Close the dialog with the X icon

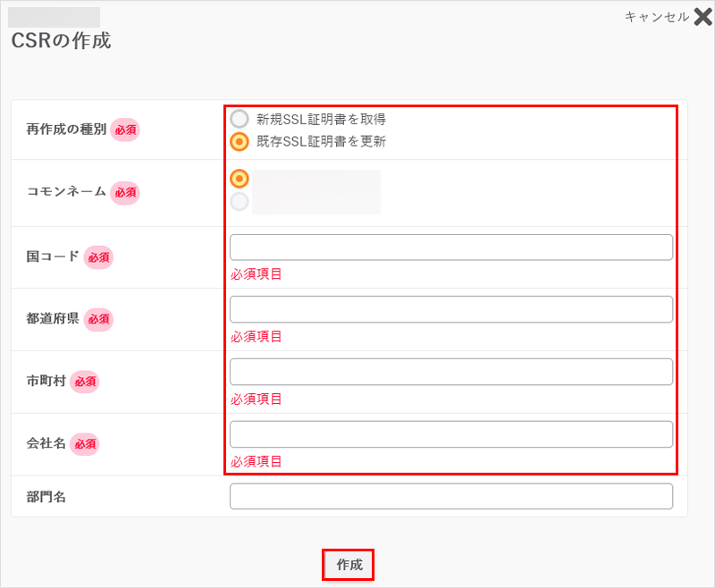702,17
